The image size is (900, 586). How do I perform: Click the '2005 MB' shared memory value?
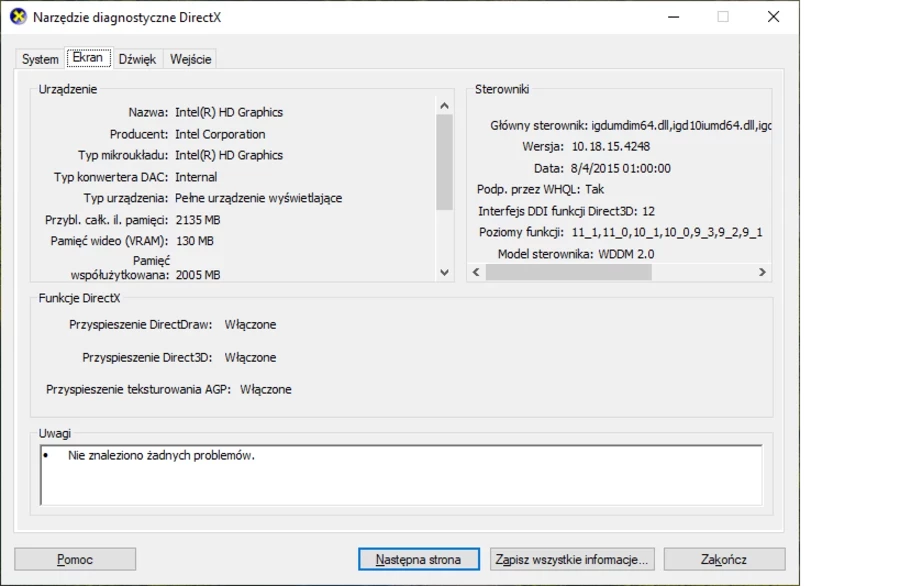[197, 275]
